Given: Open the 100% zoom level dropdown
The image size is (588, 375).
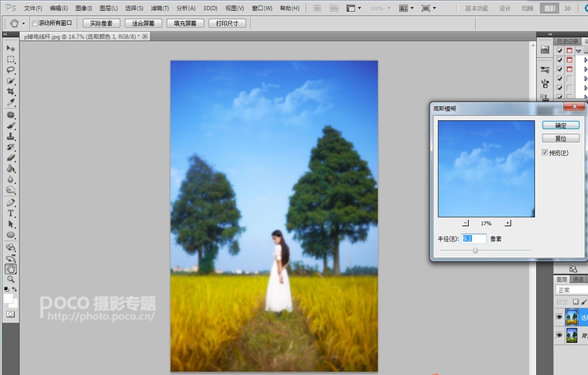Looking at the screenshot, I should coord(389,8).
